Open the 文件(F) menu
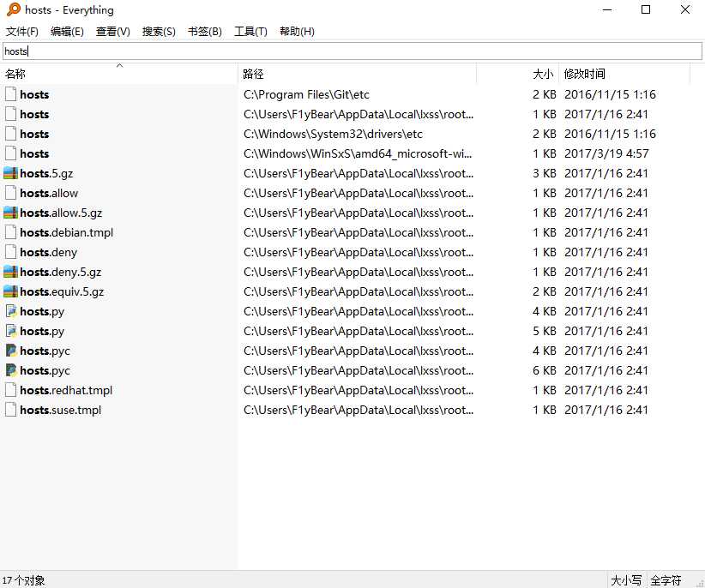This screenshot has height=588, width=705. click(22, 32)
